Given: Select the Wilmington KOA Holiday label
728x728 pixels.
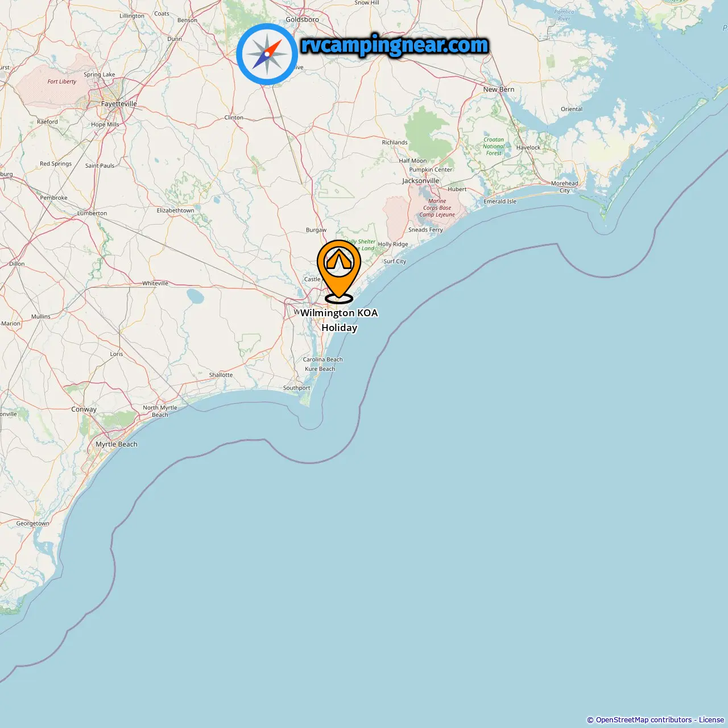Looking at the screenshot, I should point(339,320).
